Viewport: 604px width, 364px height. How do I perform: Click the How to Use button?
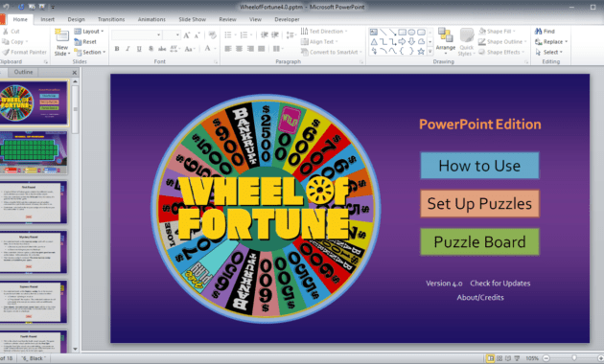point(479,166)
